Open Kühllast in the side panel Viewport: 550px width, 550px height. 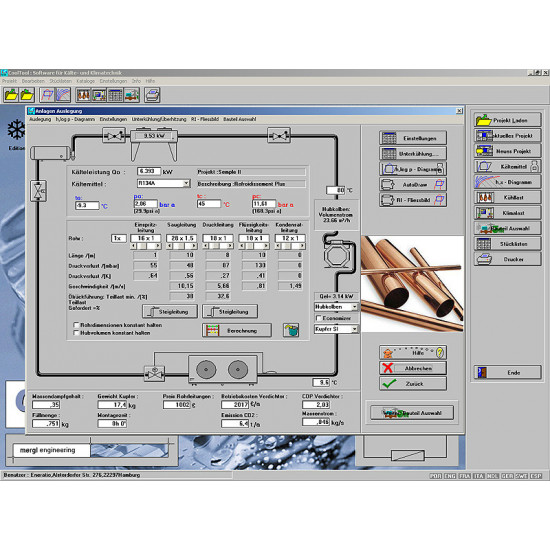point(507,197)
